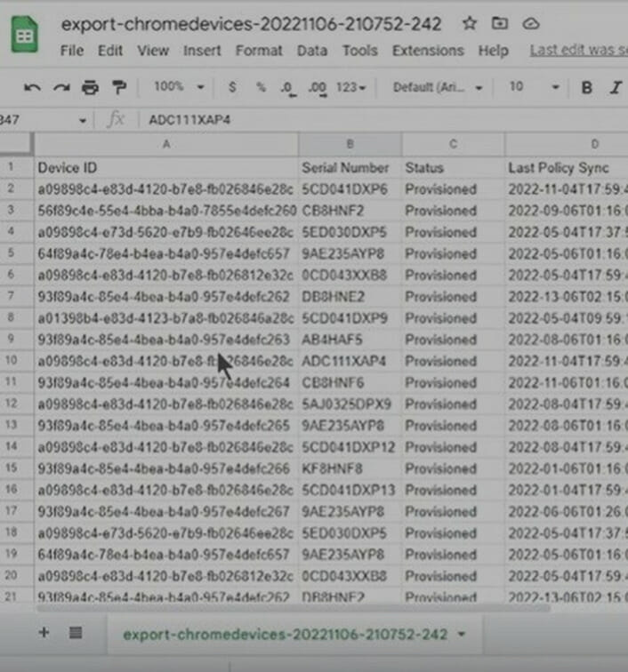Star this spreadsheet
This screenshot has height=672, width=628.
tap(470, 23)
